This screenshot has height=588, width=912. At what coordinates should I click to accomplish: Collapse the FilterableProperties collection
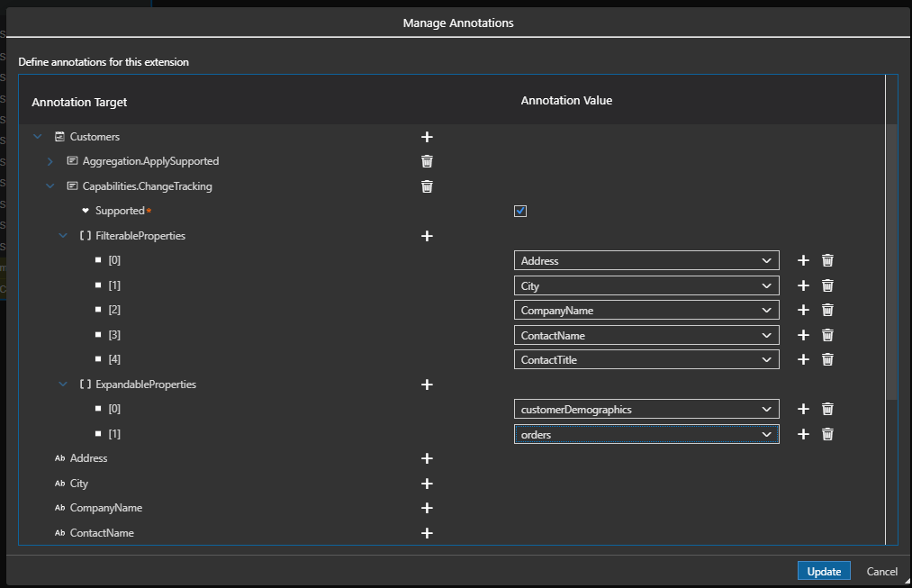63,236
